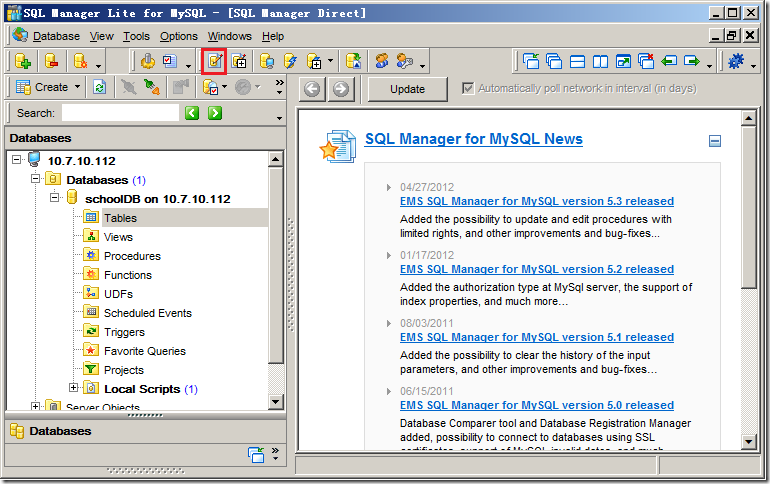Viewport: 770px width, 484px height.
Task: Click the news panel scrollbar down arrow
Action: pyautogui.click(x=748, y=441)
